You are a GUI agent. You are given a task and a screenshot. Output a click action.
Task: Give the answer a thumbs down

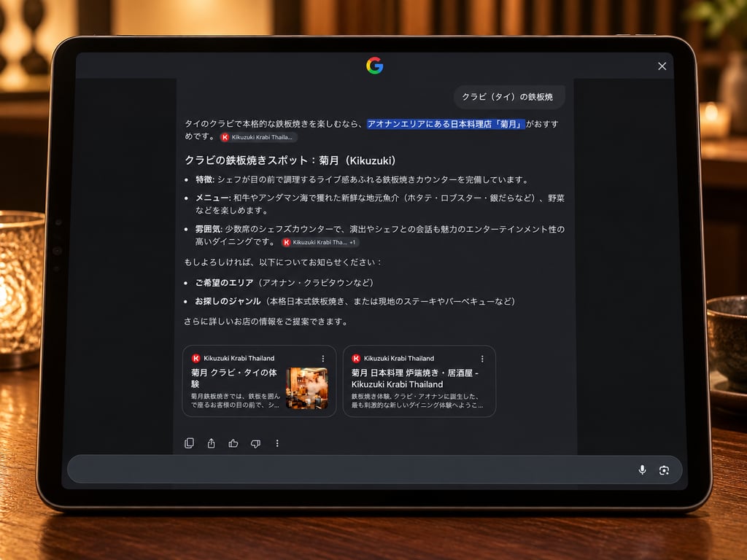255,443
